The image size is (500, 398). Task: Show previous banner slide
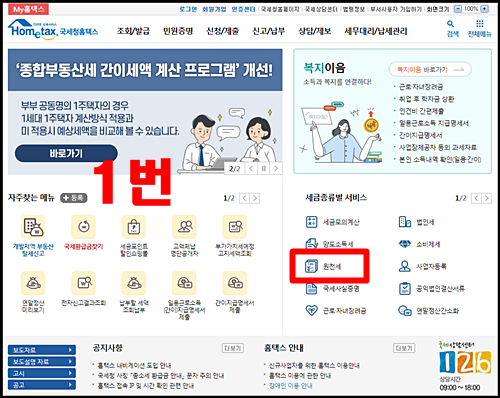tap(251, 169)
